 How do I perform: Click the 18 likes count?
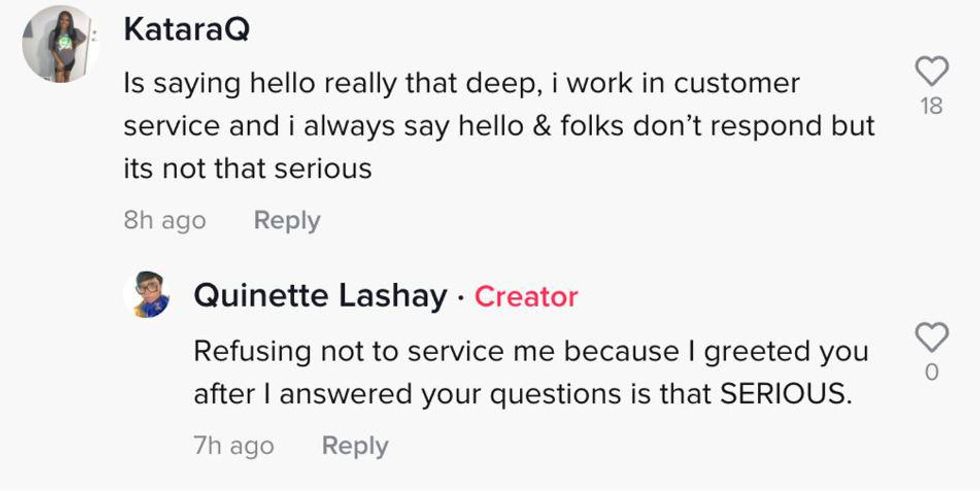[x=931, y=106]
